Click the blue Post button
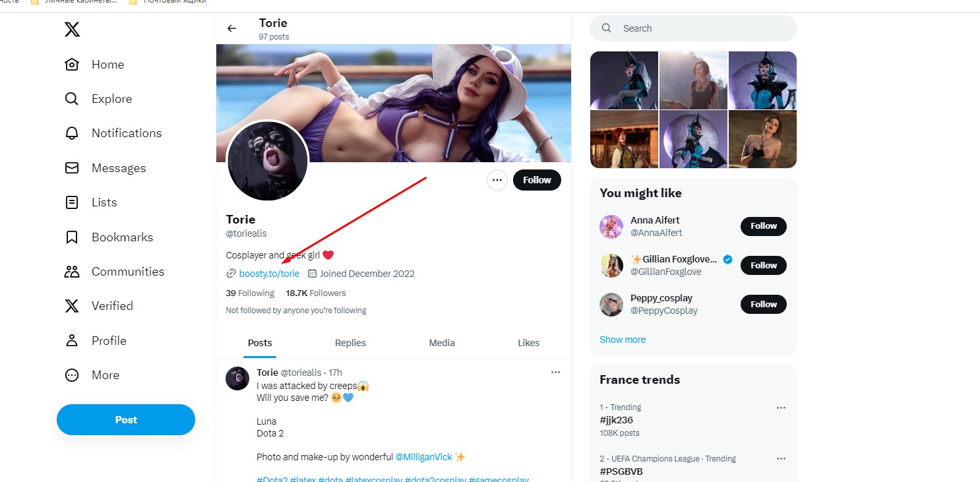 pos(126,420)
